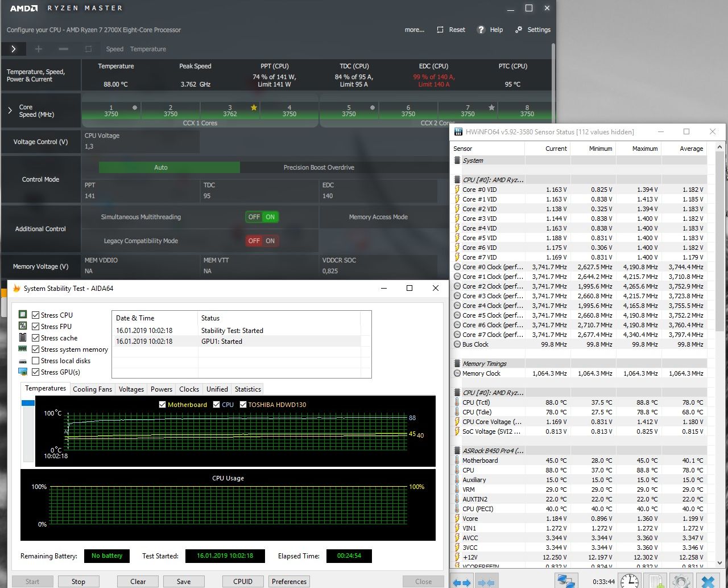The image size is (728, 588).
Task: Click the gray star on core 7
Action: point(491,108)
